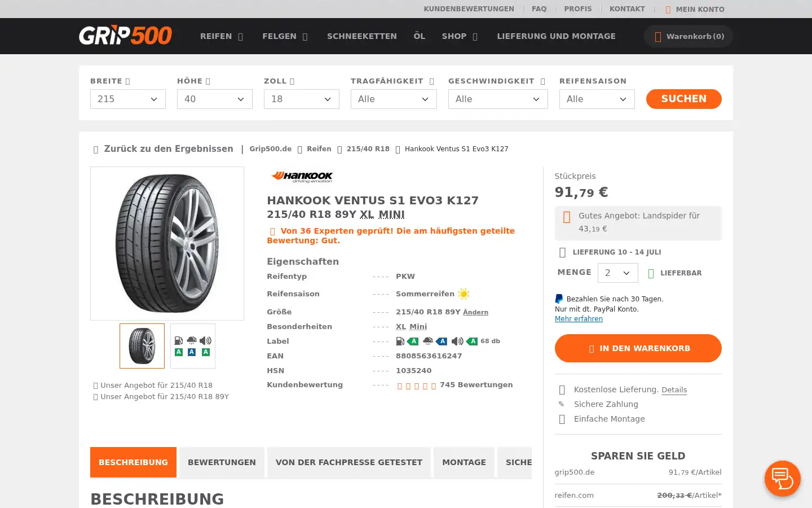This screenshot has height=508, width=812.
Task: Click the noise level speaker icon
Action: click(x=457, y=341)
